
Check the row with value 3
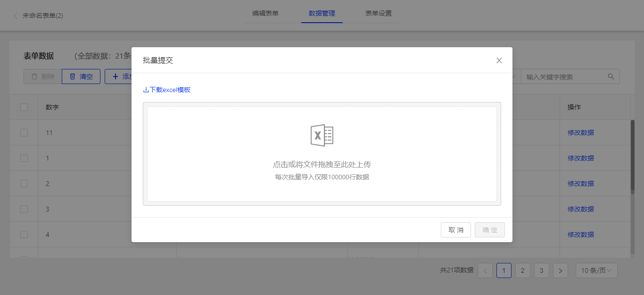[24, 209]
